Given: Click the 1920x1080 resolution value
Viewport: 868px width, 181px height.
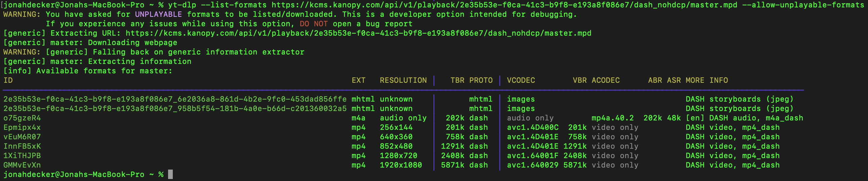Looking at the screenshot, I should point(401,165).
